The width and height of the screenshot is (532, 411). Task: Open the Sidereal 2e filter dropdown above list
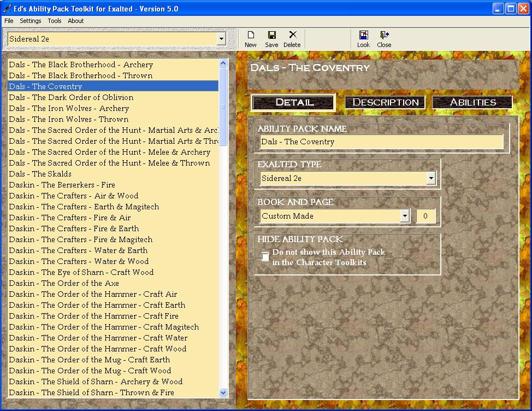pyautogui.click(x=221, y=39)
